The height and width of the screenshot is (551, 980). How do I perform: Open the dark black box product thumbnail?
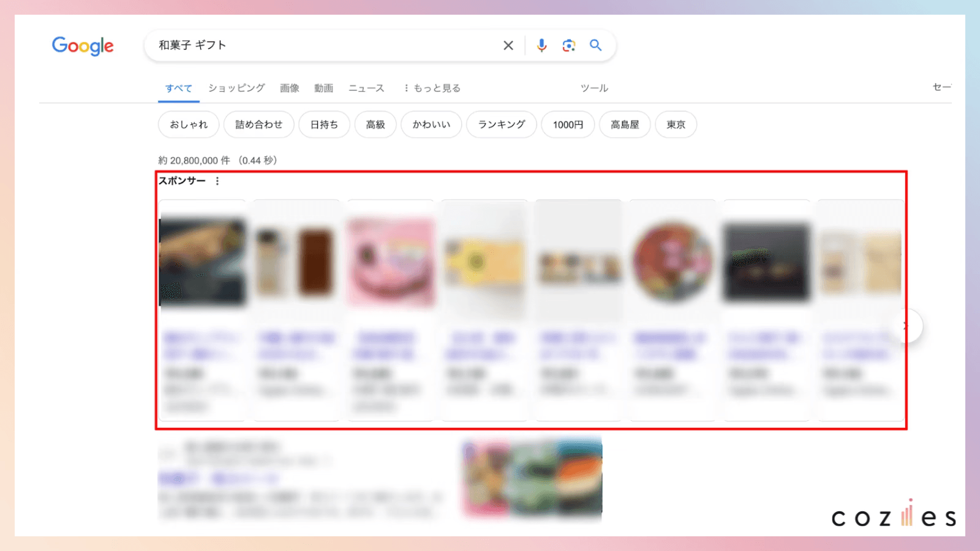click(x=766, y=262)
